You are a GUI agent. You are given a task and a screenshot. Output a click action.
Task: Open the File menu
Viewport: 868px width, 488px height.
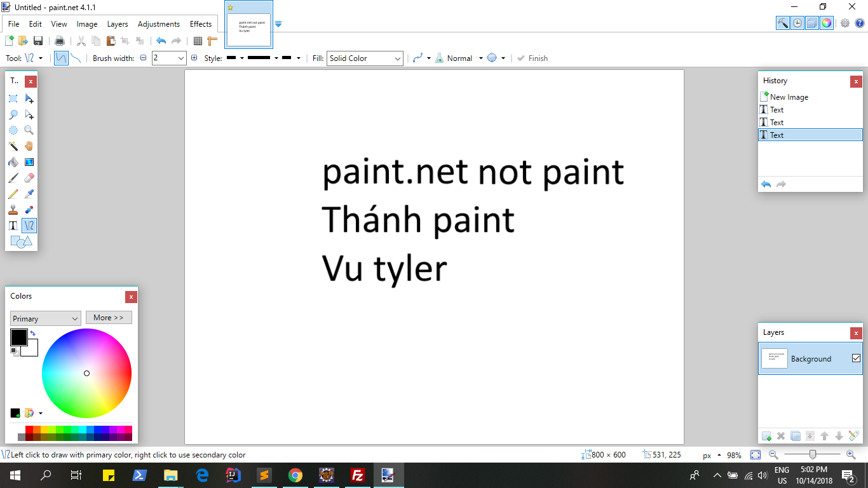[x=13, y=24]
